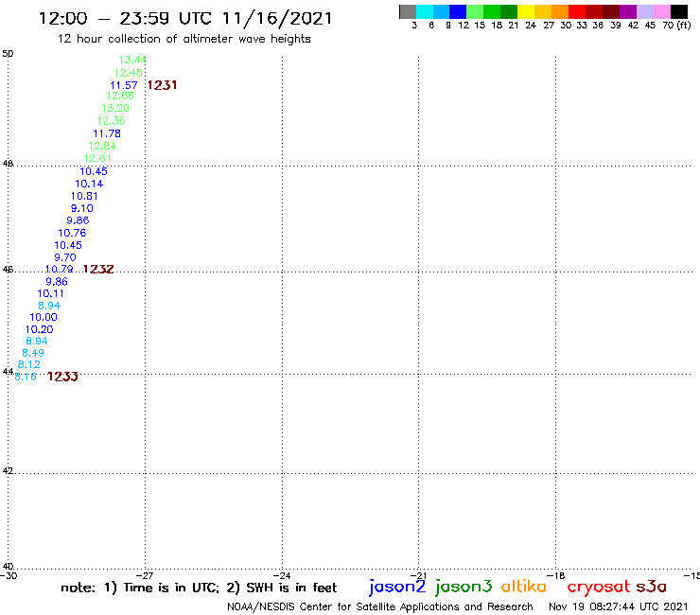Click the pink swatch in the color scale
The height and width of the screenshot is (615, 700).
point(662,12)
